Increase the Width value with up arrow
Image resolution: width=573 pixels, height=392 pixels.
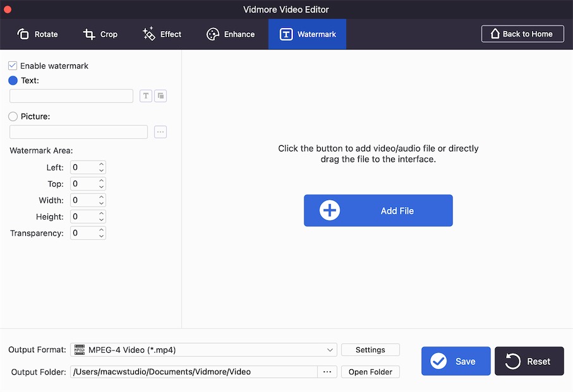pyautogui.click(x=102, y=197)
